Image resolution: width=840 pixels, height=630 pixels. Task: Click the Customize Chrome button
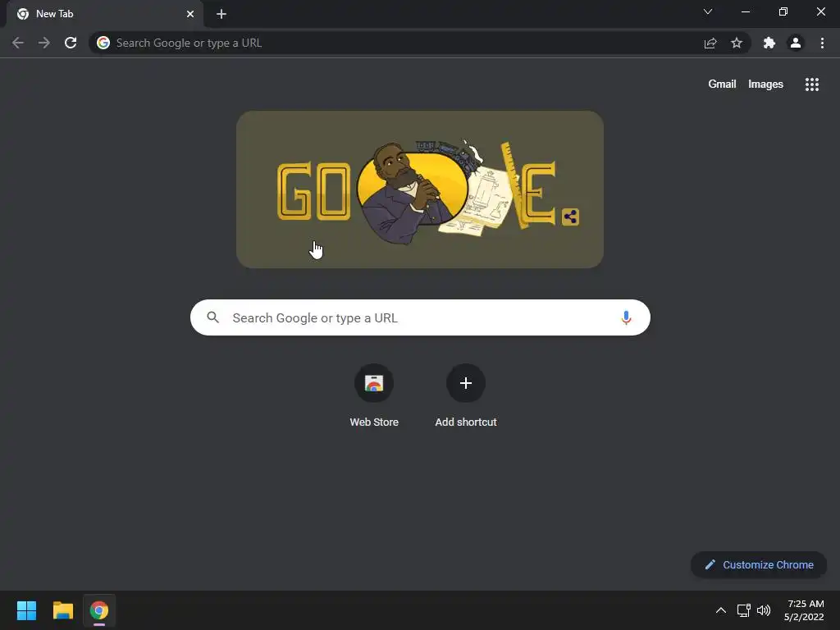click(x=759, y=564)
